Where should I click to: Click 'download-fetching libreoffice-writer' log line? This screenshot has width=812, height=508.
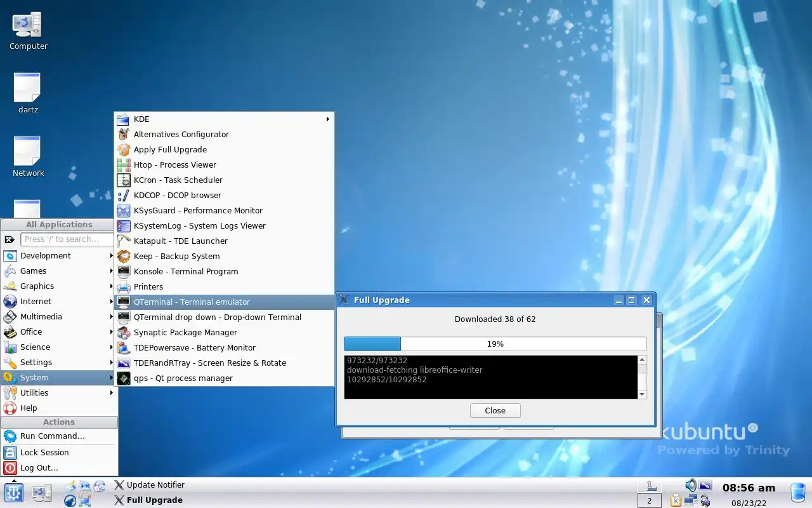pos(414,370)
